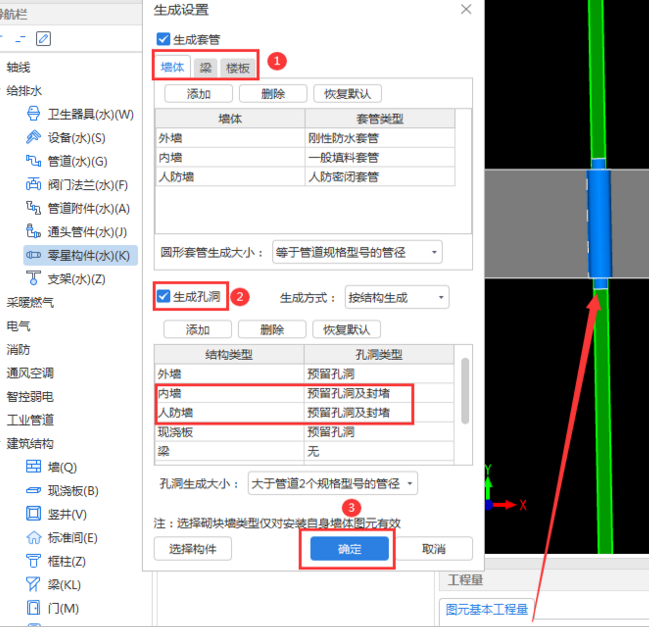The image size is (649, 627).
Task: Toggle the 生成孔洞 checkbox
Action: point(163,296)
